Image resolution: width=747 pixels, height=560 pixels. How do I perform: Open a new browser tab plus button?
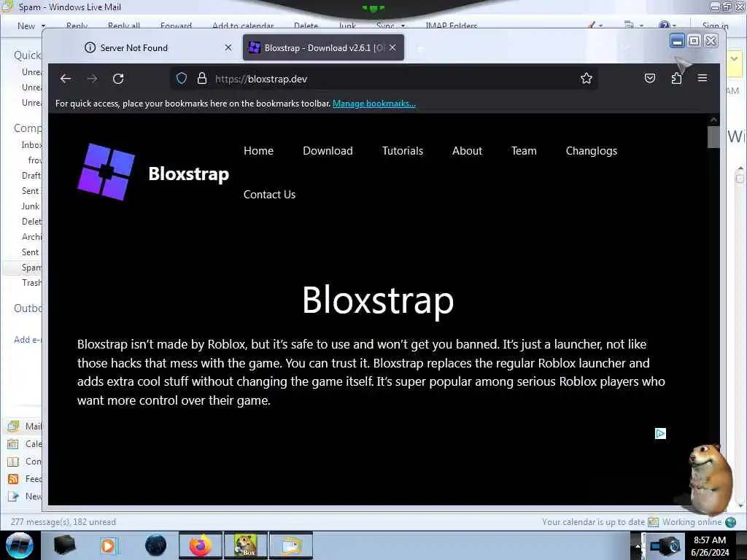pyautogui.click(x=419, y=48)
